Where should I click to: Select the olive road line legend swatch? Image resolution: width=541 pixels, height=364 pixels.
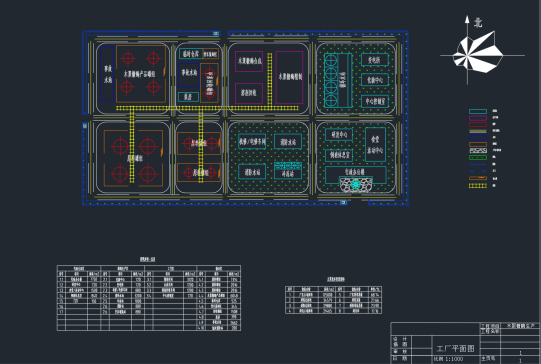tap(478, 131)
